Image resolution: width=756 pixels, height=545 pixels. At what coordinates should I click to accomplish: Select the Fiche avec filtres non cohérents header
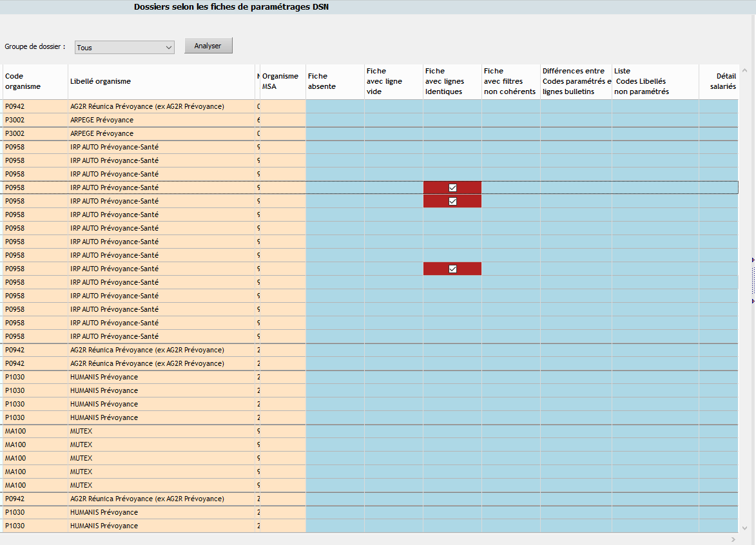pos(511,81)
